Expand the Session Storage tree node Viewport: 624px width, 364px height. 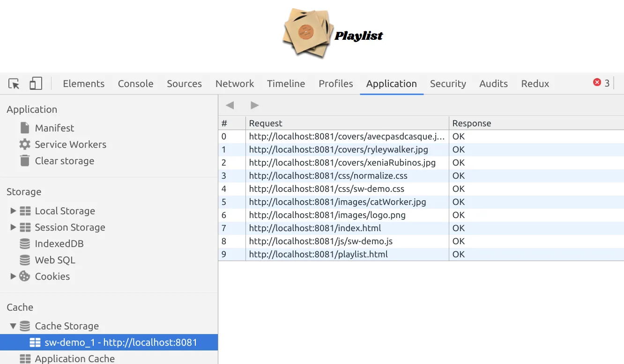(x=13, y=227)
